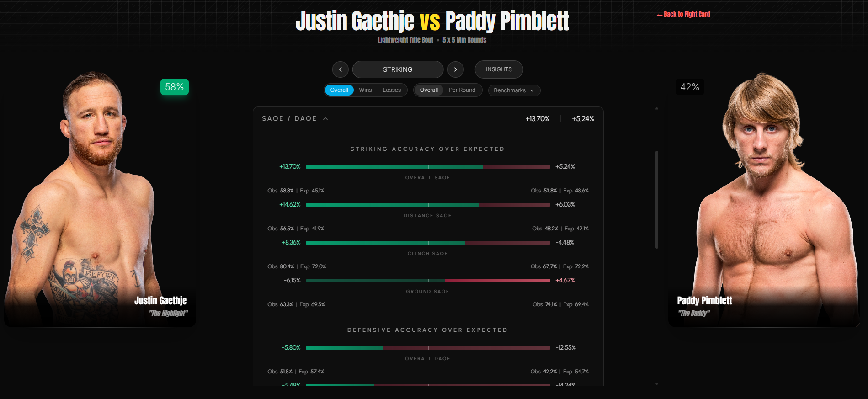Click the left arrow to view previous stat category
This screenshot has height=399, width=868.
(340, 69)
